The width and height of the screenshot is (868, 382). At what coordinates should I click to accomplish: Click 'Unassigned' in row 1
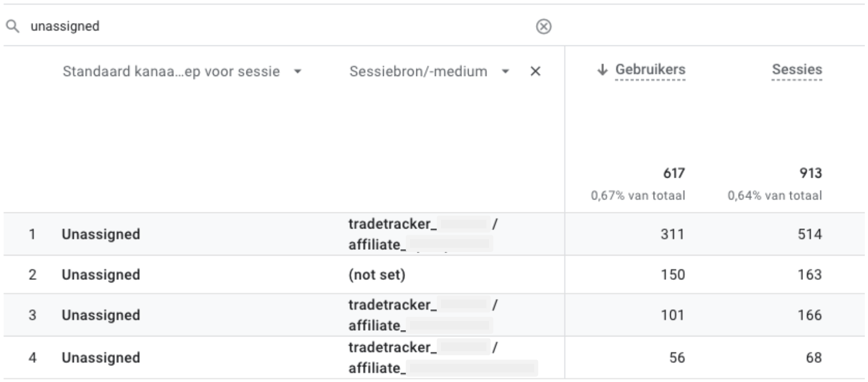(101, 234)
